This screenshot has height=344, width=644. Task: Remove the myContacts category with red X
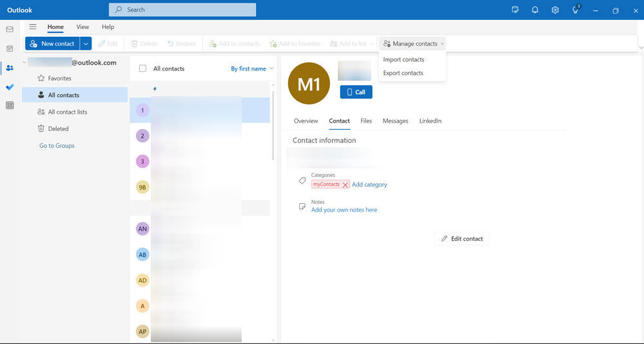point(346,185)
